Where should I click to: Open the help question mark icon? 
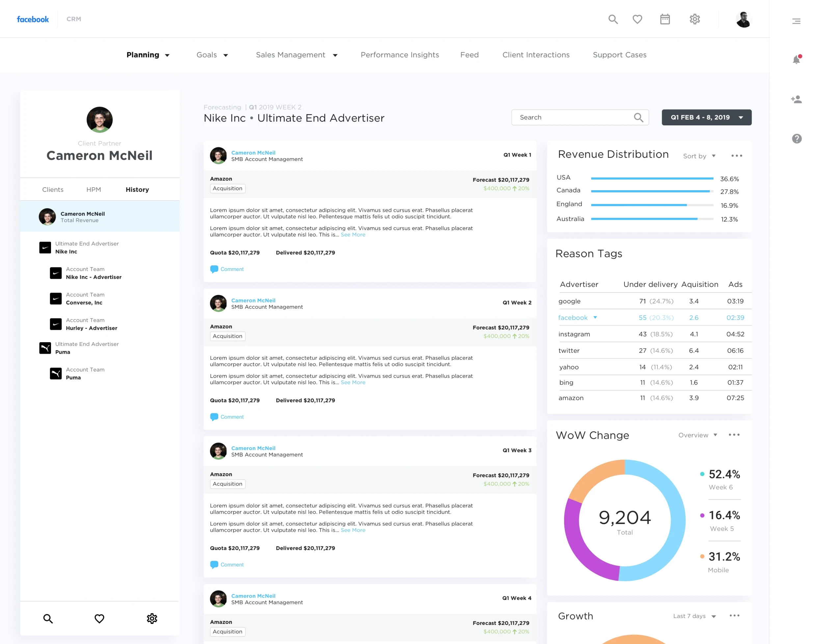[x=797, y=139]
